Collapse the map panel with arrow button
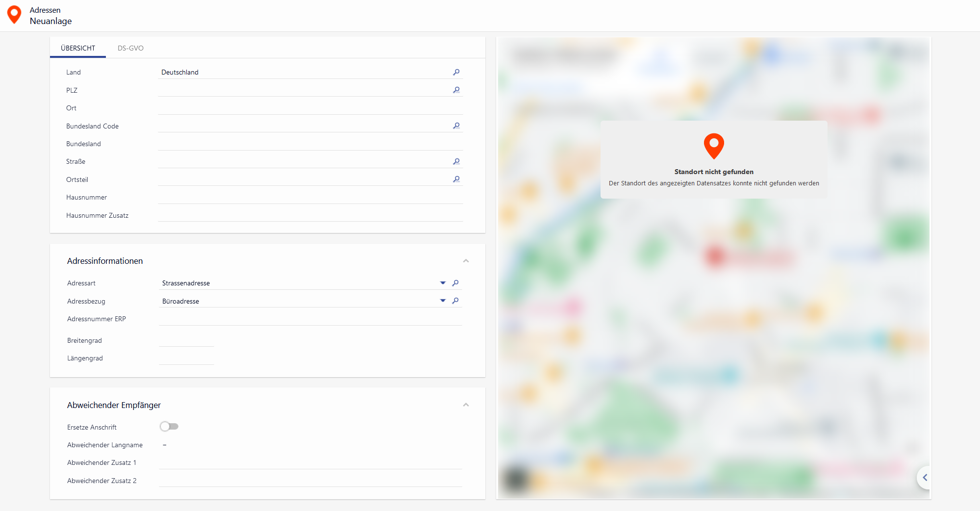The height and width of the screenshot is (511, 980). 925,477
